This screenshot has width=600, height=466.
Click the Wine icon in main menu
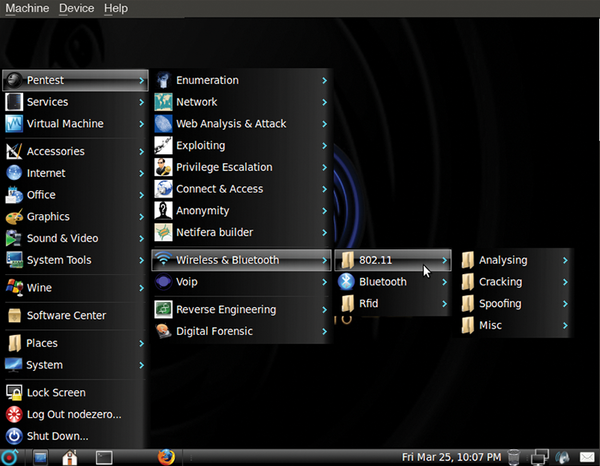14,288
